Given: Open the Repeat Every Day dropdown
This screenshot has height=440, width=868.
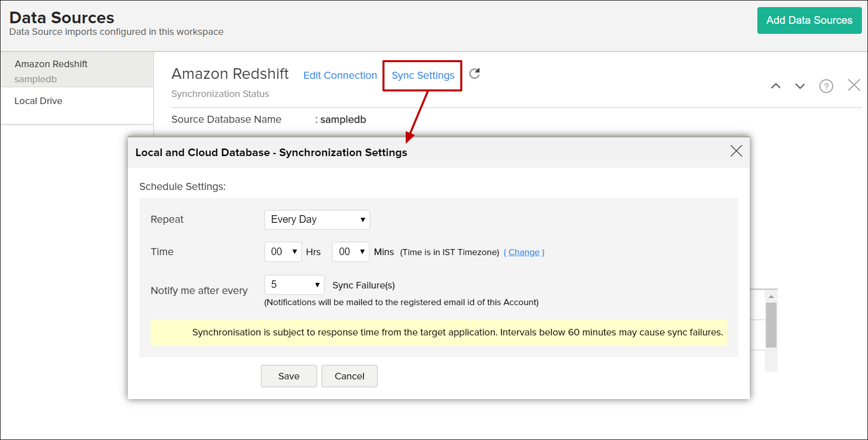Looking at the screenshot, I should [317, 220].
